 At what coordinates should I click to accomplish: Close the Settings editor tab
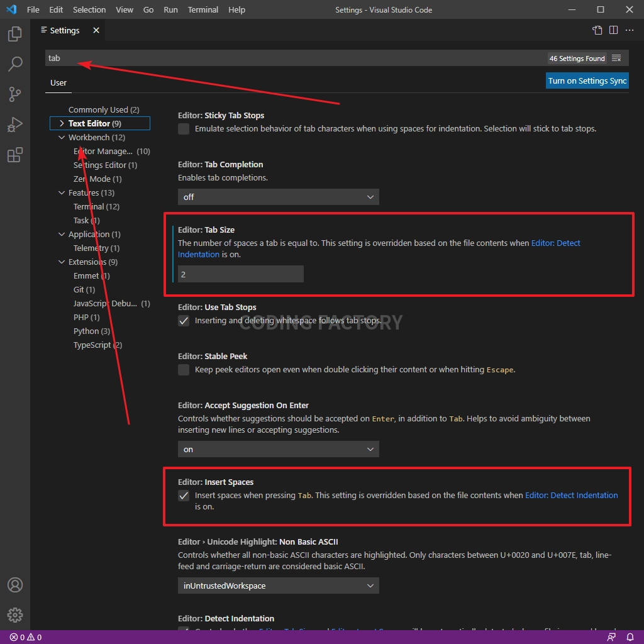[96, 30]
